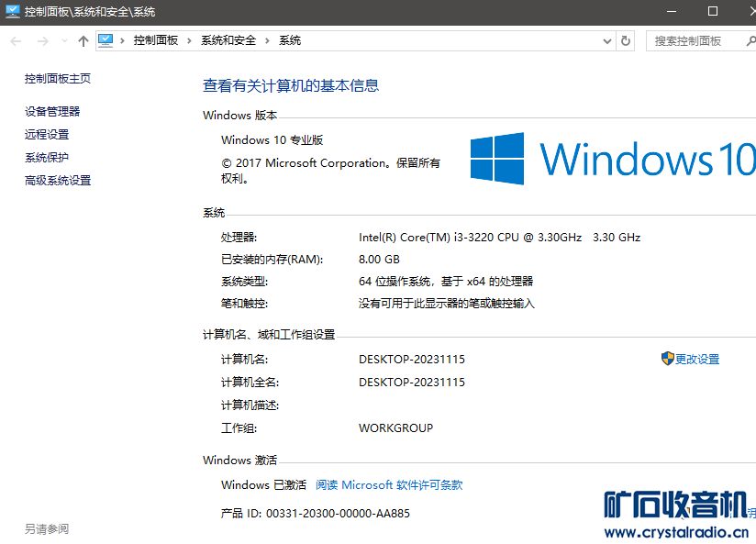756x544 pixels.
Task: Open 阅读 Microsoft 软件许可条款 link
Action: pyautogui.click(x=389, y=485)
